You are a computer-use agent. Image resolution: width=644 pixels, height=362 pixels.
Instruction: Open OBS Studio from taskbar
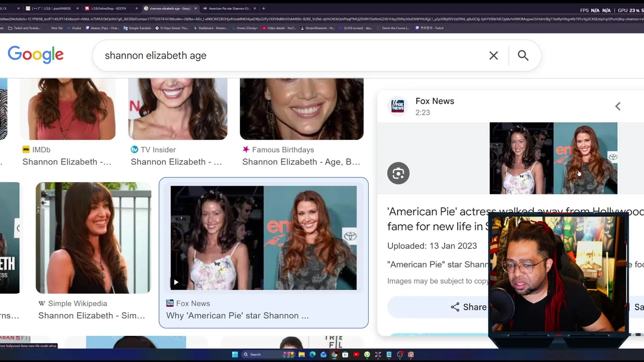coord(400,354)
